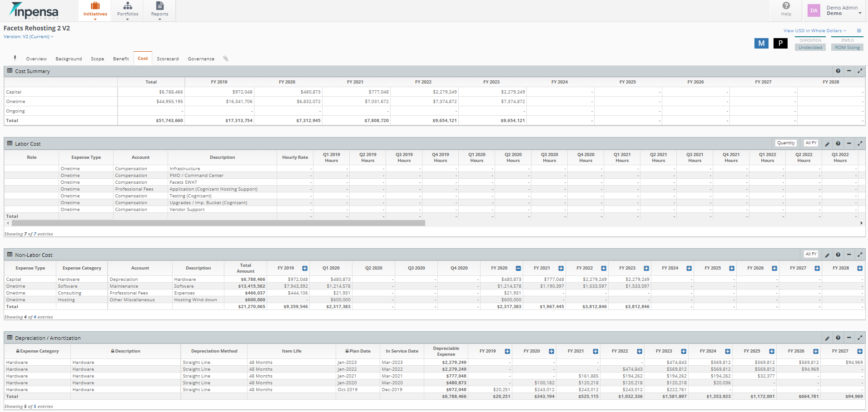Open help for Depreciation / Amortization panel
Screen dimensions: 868x412
[x=838, y=338]
